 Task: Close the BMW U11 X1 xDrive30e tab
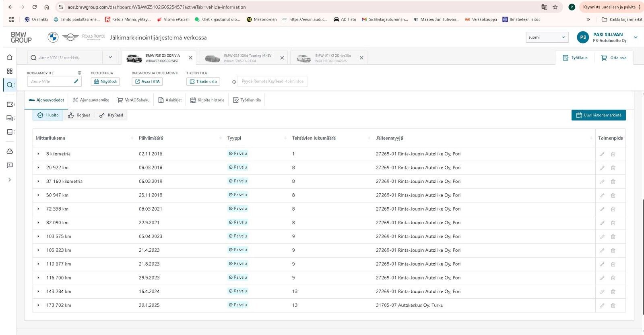point(361,58)
